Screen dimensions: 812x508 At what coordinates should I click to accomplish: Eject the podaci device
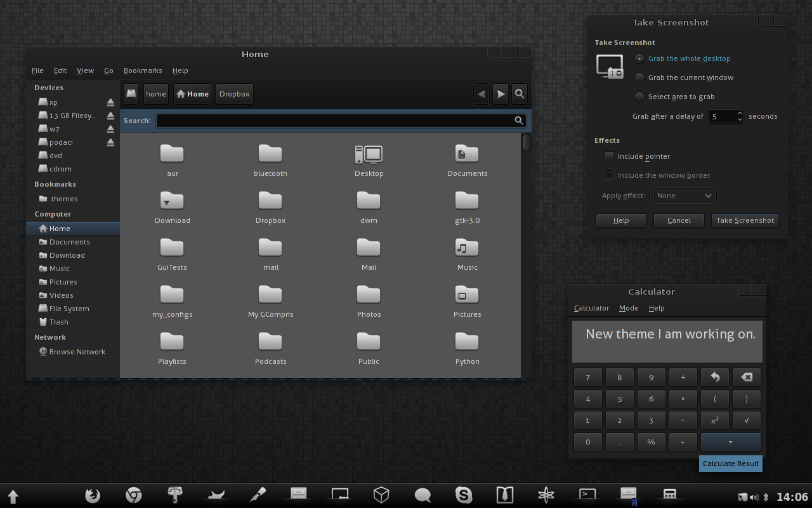tap(110, 142)
